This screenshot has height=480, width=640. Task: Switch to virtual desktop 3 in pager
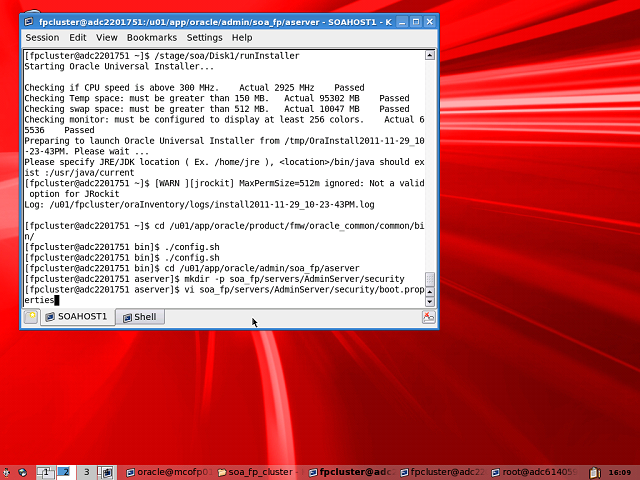(x=86, y=471)
